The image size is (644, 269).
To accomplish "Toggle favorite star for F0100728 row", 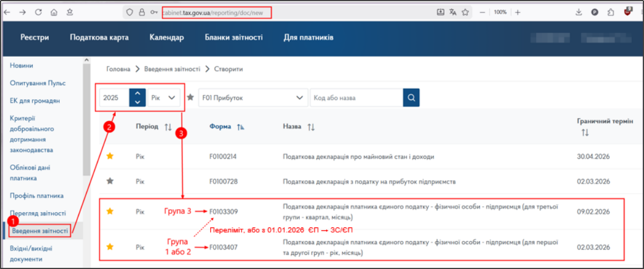I will [110, 181].
